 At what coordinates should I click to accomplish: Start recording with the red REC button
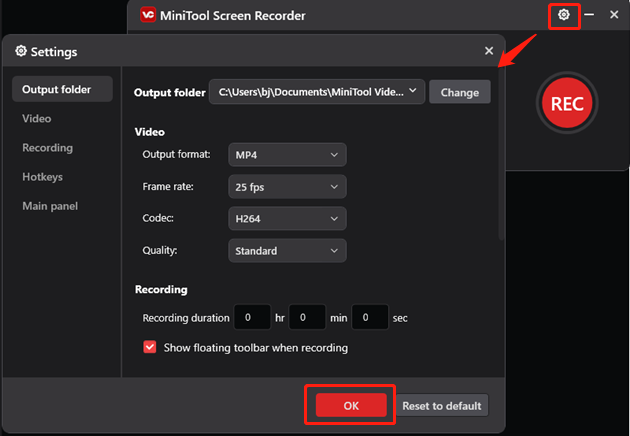pyautogui.click(x=567, y=103)
